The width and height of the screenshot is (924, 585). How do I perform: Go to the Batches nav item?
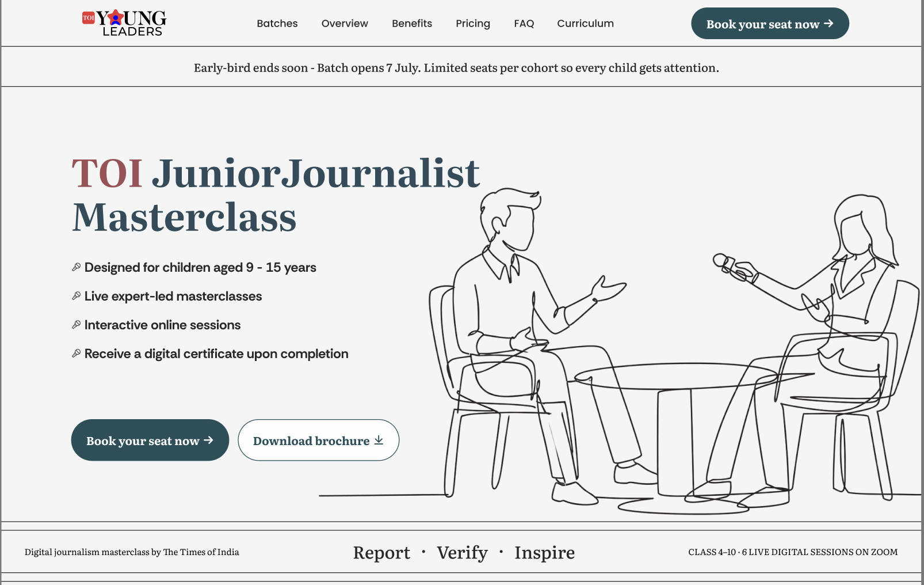[277, 24]
